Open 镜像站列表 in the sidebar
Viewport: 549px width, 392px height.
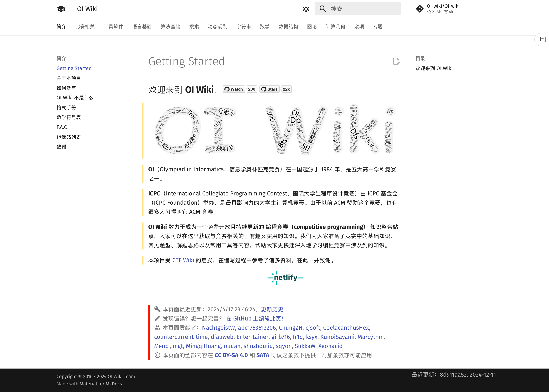[x=69, y=137]
